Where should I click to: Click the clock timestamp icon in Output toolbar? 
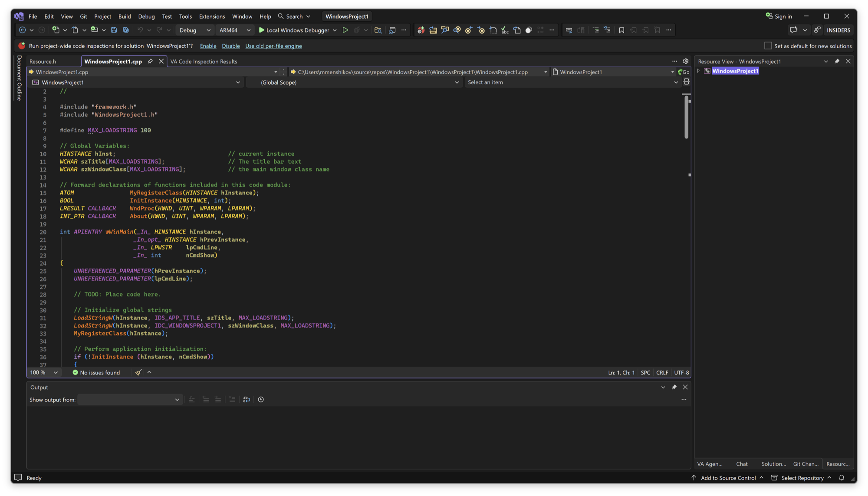click(x=261, y=400)
